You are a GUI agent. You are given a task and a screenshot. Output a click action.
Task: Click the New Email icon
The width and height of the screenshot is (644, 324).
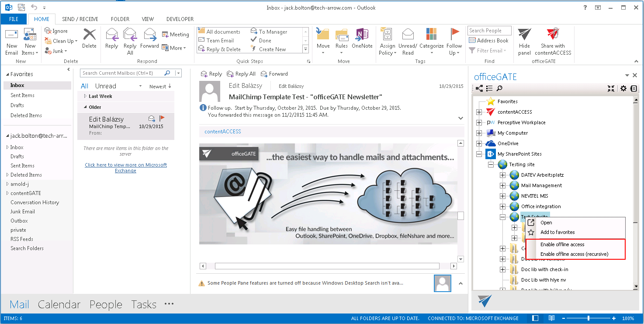(x=11, y=35)
